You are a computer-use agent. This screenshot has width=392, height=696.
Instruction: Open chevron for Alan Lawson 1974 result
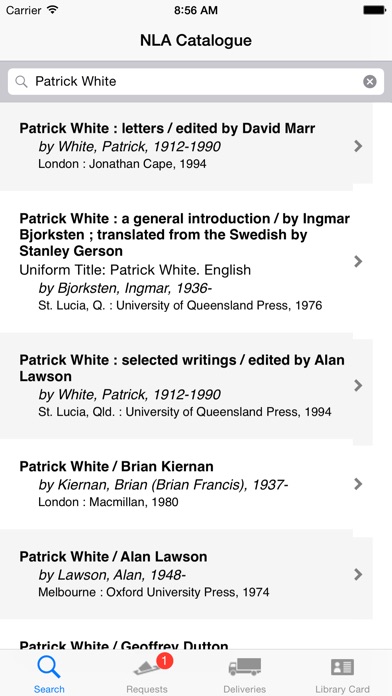click(358, 575)
